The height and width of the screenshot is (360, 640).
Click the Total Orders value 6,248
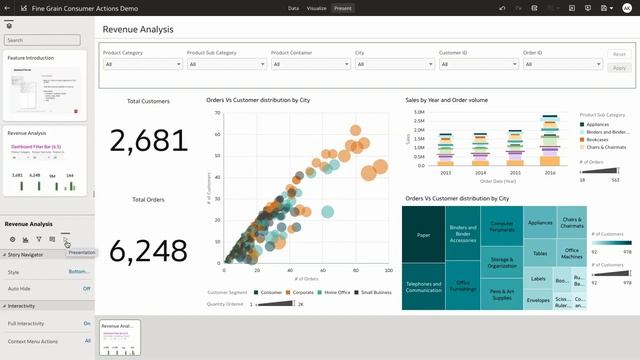click(x=148, y=251)
